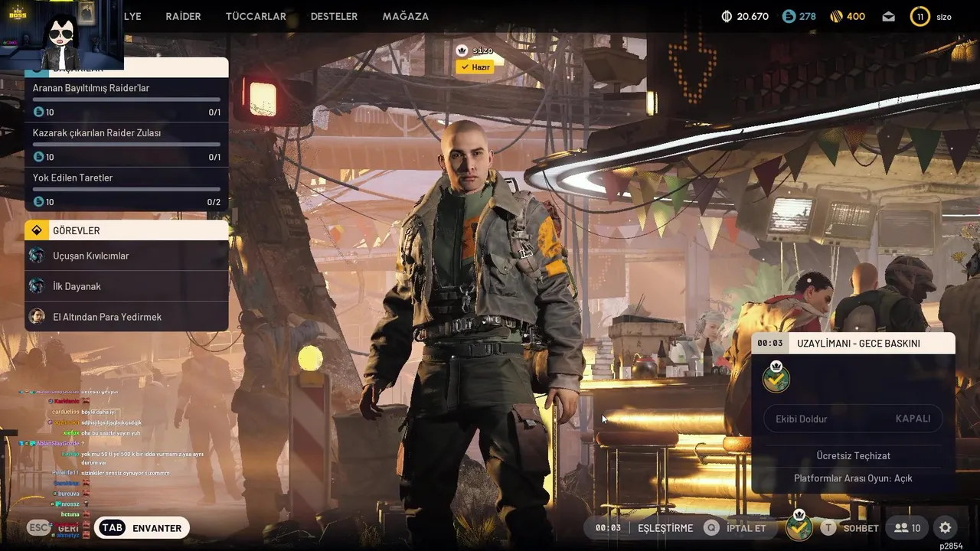Click the İlk Dayanak quest avatar icon
This screenshot has height=551, width=980.
click(37, 286)
